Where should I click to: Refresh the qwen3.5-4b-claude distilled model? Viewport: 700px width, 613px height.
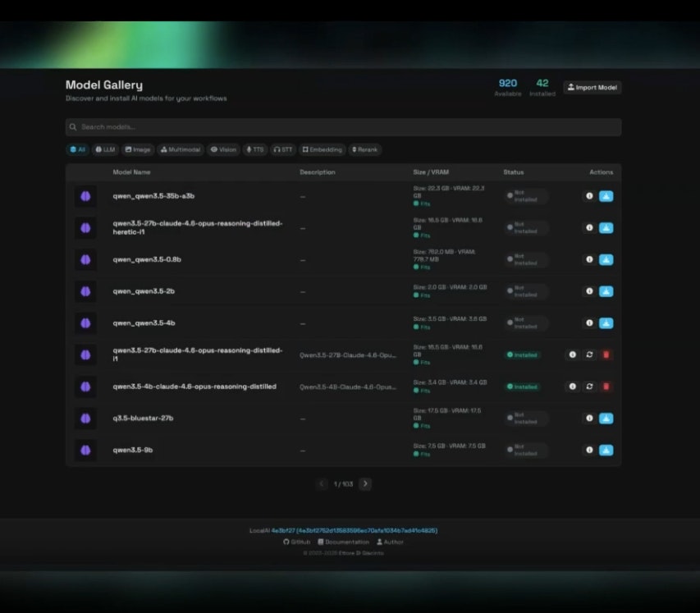(x=589, y=387)
